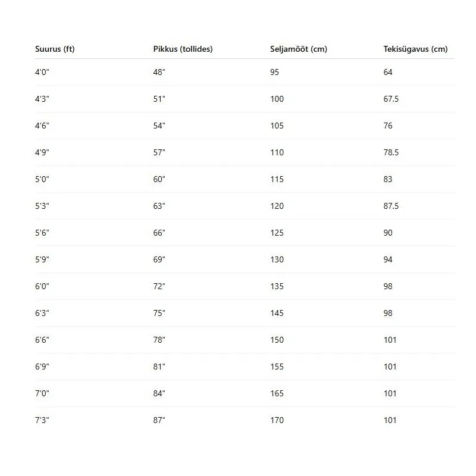Select the 170 back measurement cell

tap(277, 420)
